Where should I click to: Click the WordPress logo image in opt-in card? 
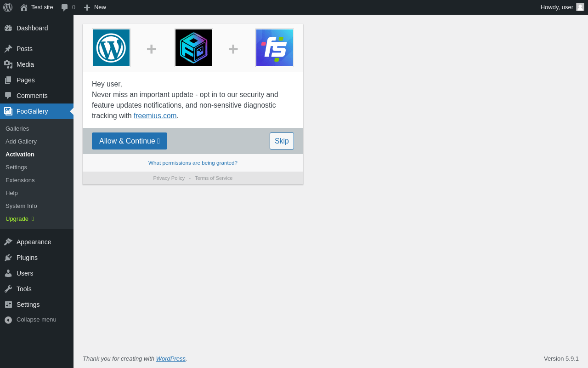coord(111,48)
